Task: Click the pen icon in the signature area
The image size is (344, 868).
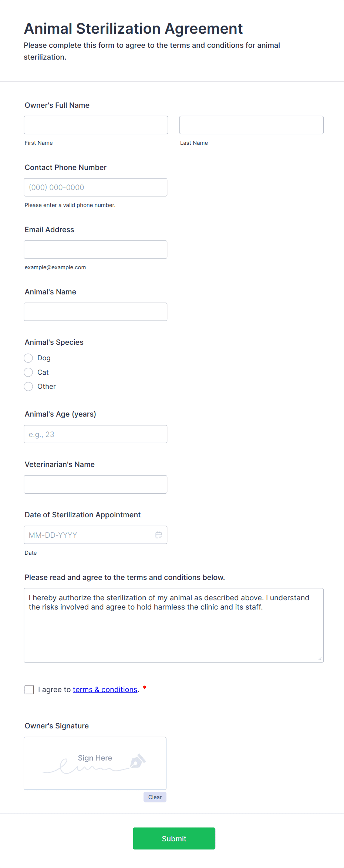Action: coord(138,760)
